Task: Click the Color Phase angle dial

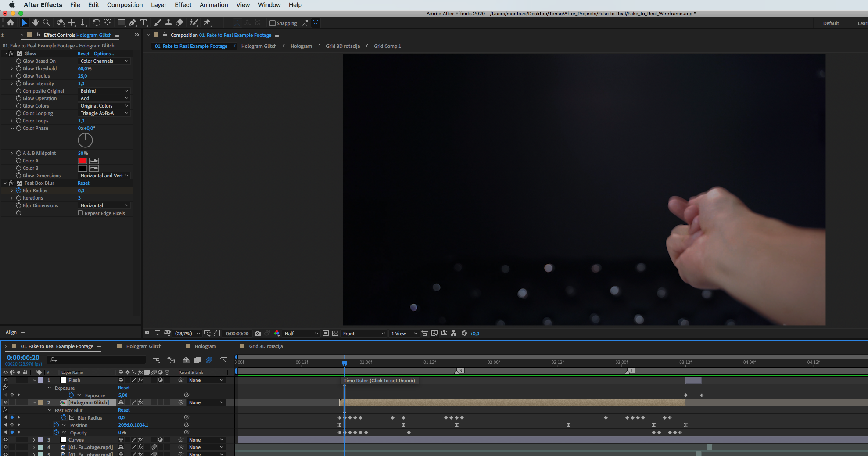Action: (x=85, y=140)
